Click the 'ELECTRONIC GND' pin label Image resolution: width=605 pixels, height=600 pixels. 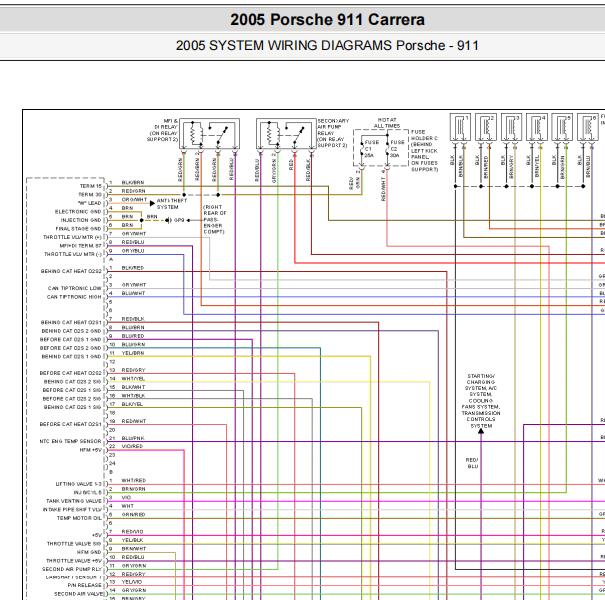pos(78,211)
